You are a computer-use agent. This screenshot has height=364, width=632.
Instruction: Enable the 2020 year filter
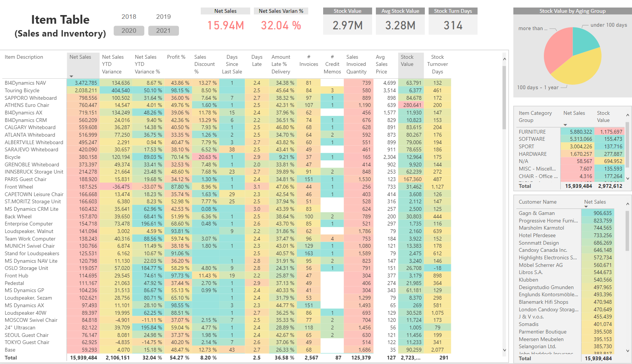129,30
